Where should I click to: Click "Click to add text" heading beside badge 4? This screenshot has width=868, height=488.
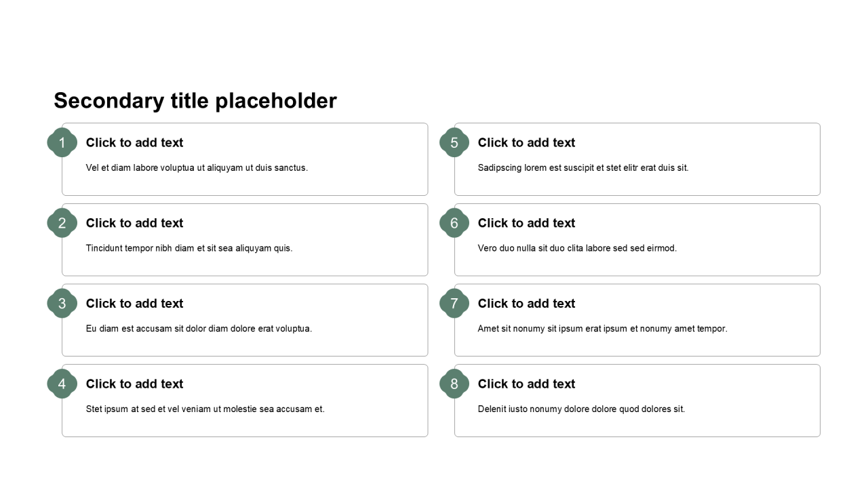[x=134, y=384]
